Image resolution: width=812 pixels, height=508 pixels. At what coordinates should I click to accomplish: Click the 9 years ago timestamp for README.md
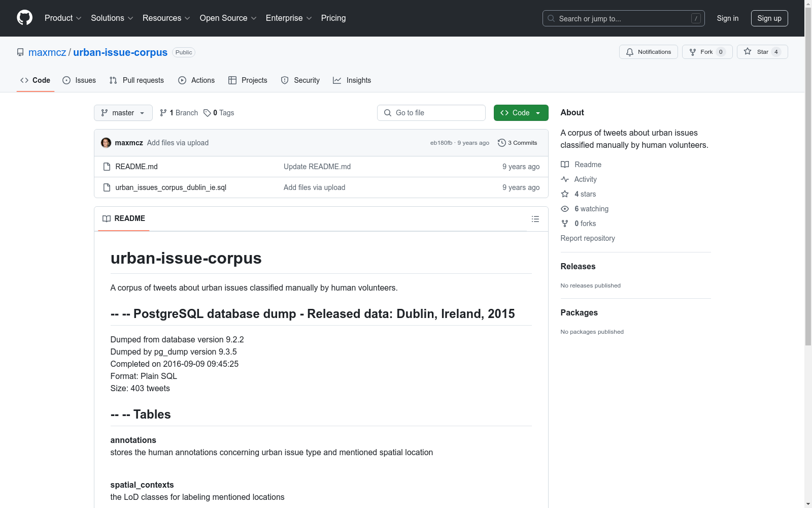(x=521, y=167)
